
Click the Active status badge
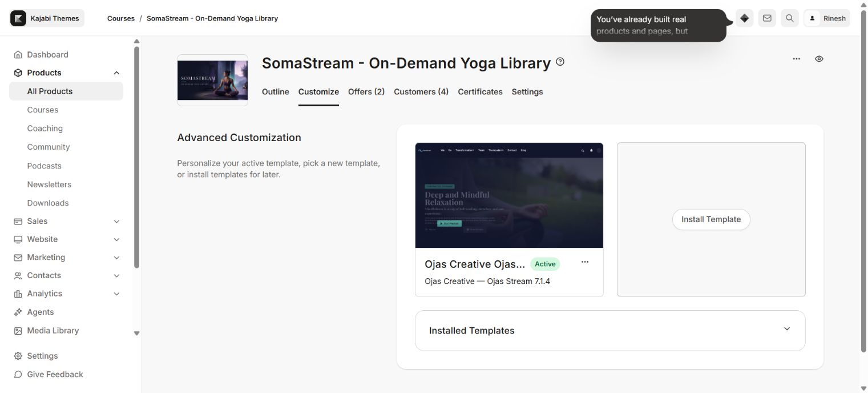click(545, 264)
